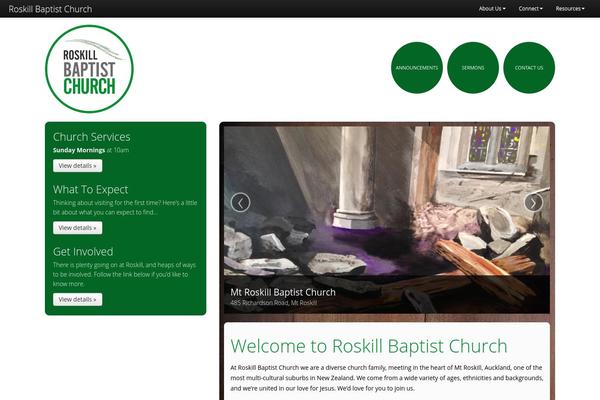The height and width of the screenshot is (400, 600).
Task: Click the 'Thinking about visiting' description text
Action: [125, 207]
